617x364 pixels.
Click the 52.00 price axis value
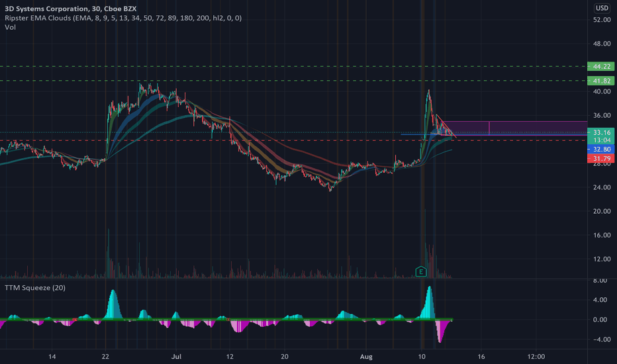[x=602, y=20]
